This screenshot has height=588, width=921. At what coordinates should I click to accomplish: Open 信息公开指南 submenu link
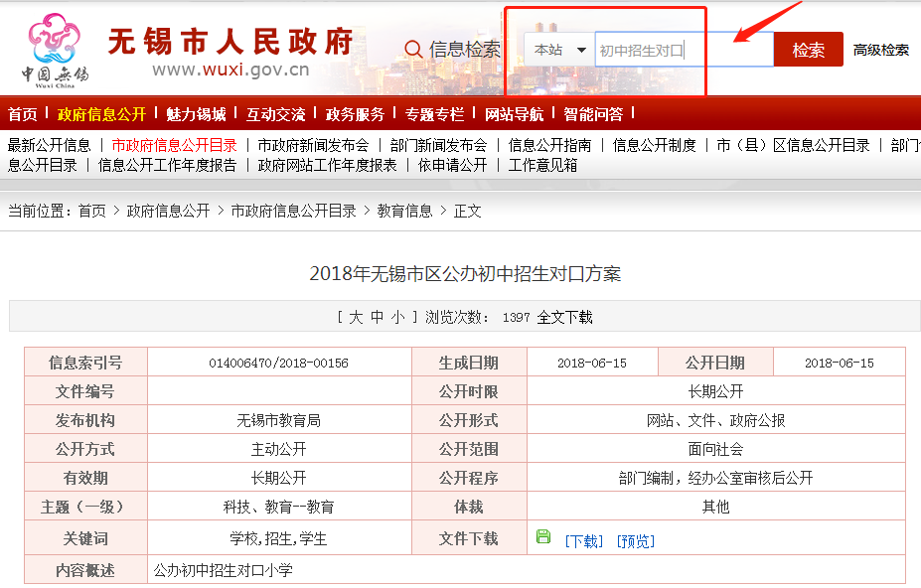click(549, 145)
